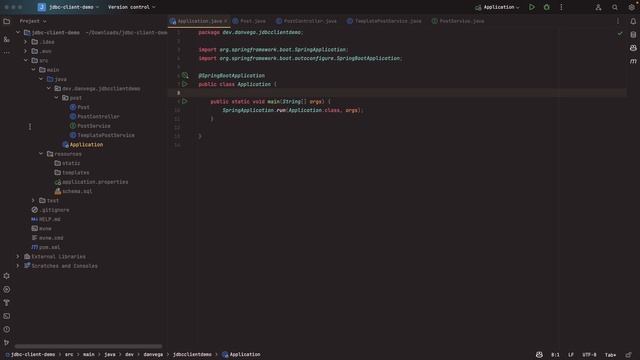
Task: Run the Application configuration with the green arrow
Action: (x=531, y=7)
